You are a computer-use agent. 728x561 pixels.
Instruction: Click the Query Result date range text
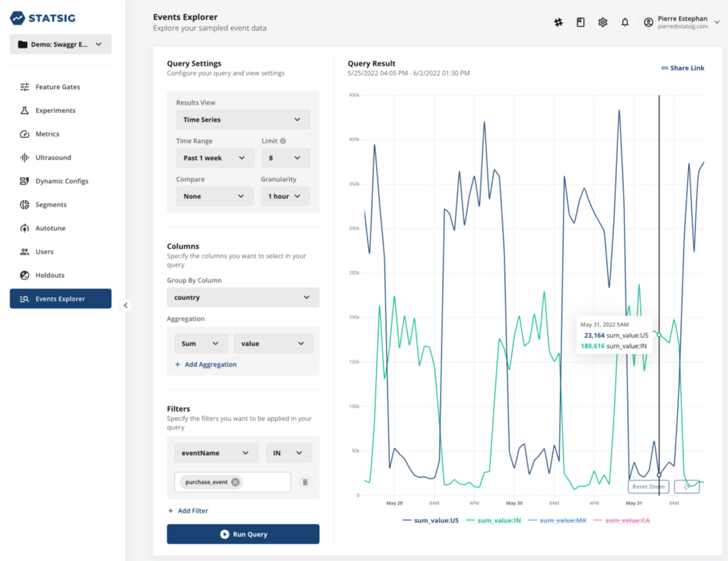[x=409, y=73]
